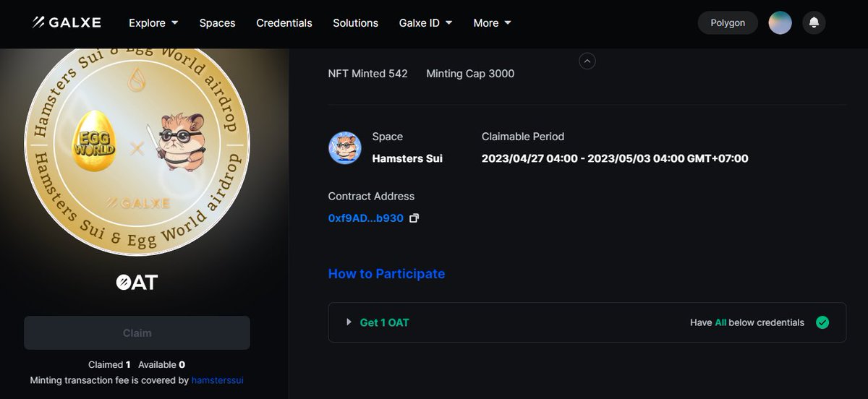Image resolution: width=868 pixels, height=399 pixels.
Task: Open the Explore dropdown menu
Action: point(153,22)
